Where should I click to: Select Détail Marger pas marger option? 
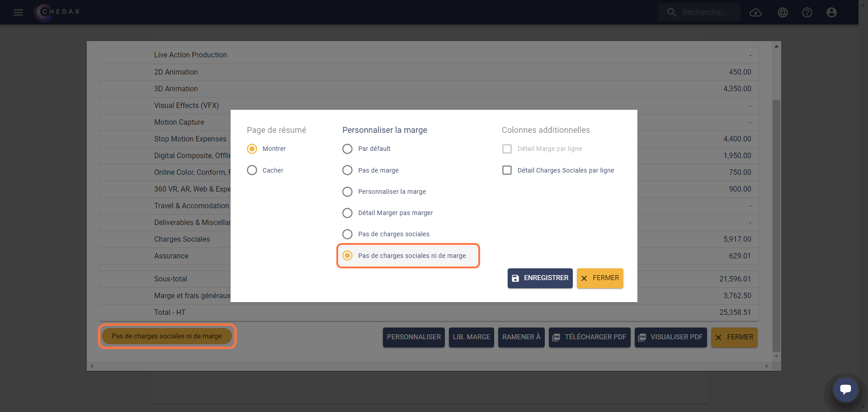coord(347,213)
